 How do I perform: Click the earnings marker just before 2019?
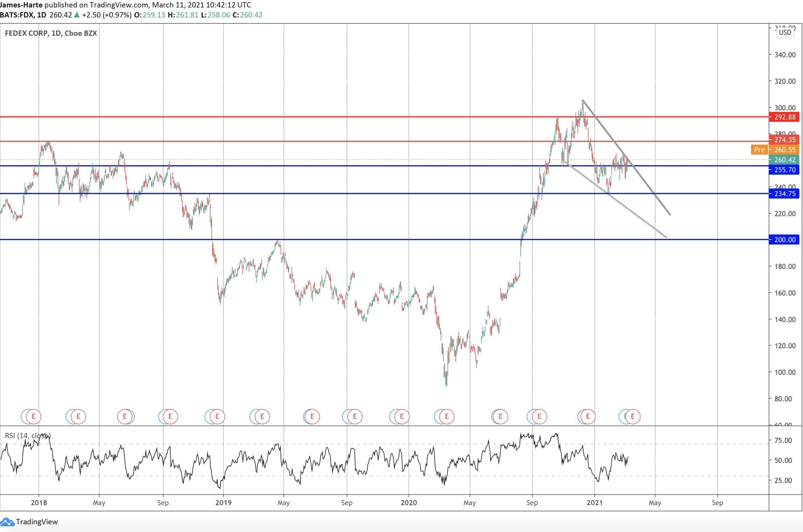pyautogui.click(x=217, y=416)
